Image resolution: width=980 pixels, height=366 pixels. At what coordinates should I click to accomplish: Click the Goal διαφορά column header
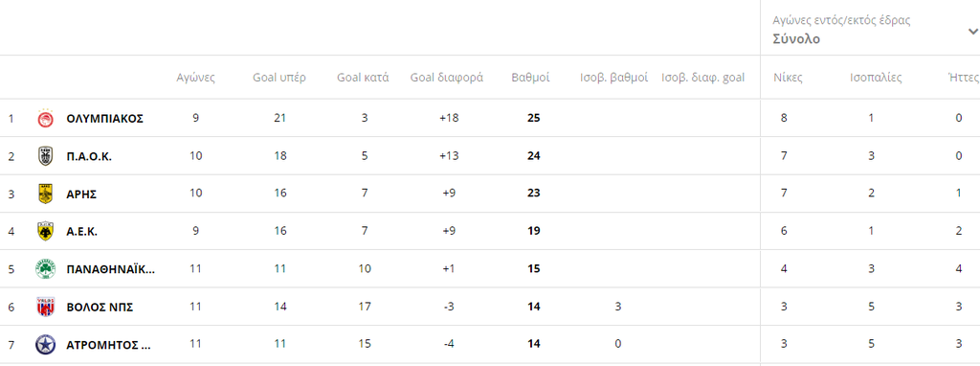(x=447, y=79)
